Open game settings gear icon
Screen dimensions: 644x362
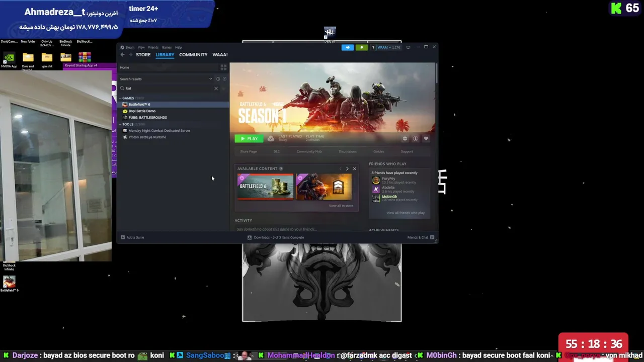[405, 139]
